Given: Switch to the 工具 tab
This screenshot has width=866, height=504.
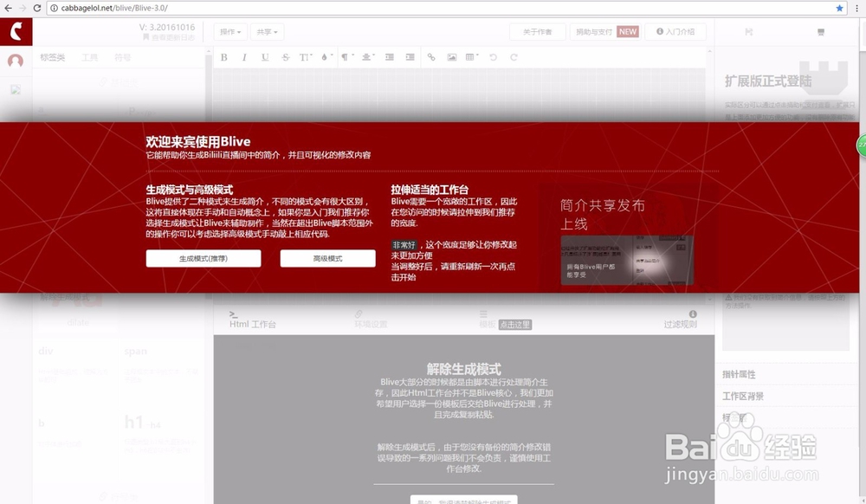Looking at the screenshot, I should (x=89, y=57).
